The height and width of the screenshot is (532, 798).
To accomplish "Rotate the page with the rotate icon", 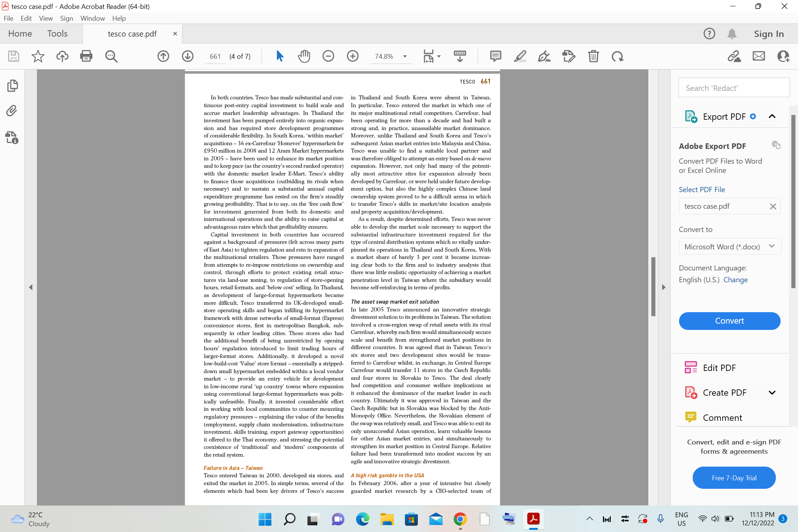I will click(x=617, y=56).
